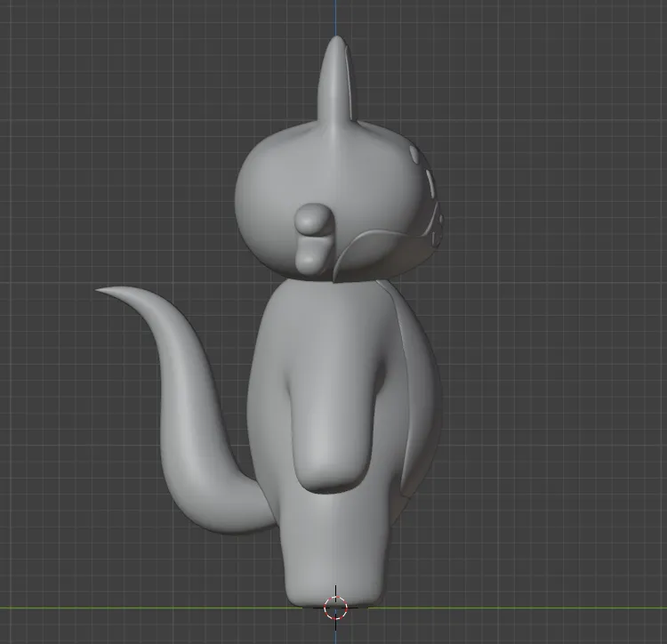
Task: Select the protruding snout on the head
Action: point(315,238)
